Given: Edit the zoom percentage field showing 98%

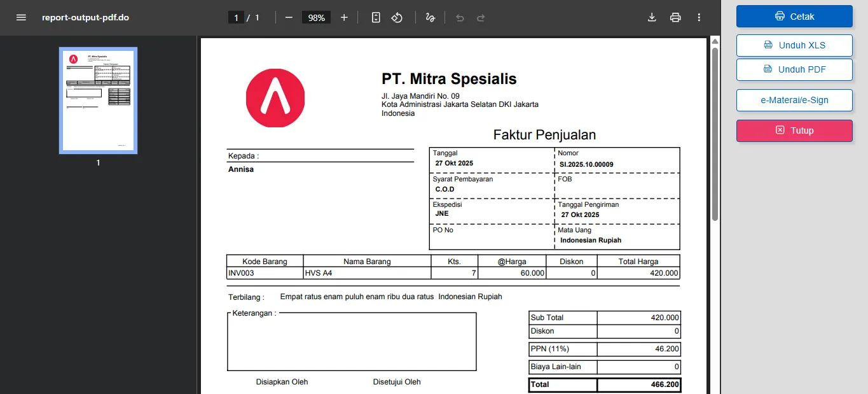Looking at the screenshot, I should click(315, 17).
